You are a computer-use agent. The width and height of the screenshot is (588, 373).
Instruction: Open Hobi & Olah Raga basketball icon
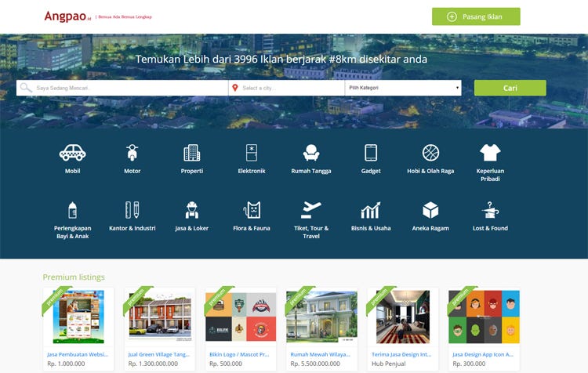coord(430,153)
